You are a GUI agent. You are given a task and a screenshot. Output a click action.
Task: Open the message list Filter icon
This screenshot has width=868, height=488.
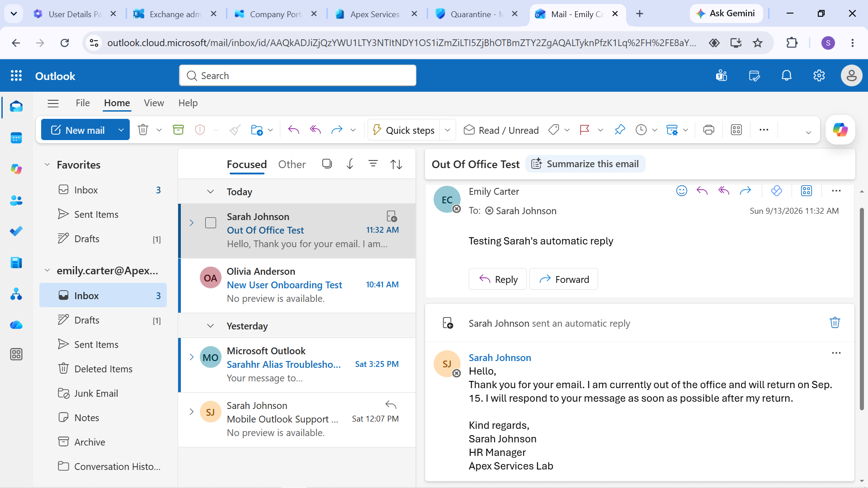coord(373,164)
